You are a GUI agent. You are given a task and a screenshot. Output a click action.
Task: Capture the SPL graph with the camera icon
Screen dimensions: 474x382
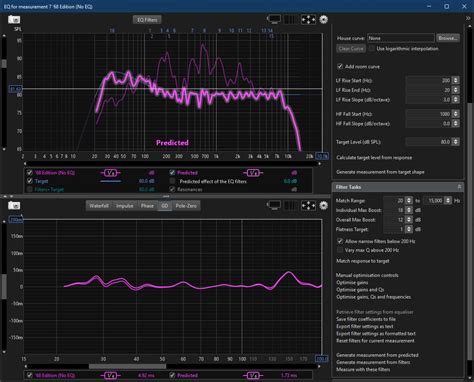[14, 20]
